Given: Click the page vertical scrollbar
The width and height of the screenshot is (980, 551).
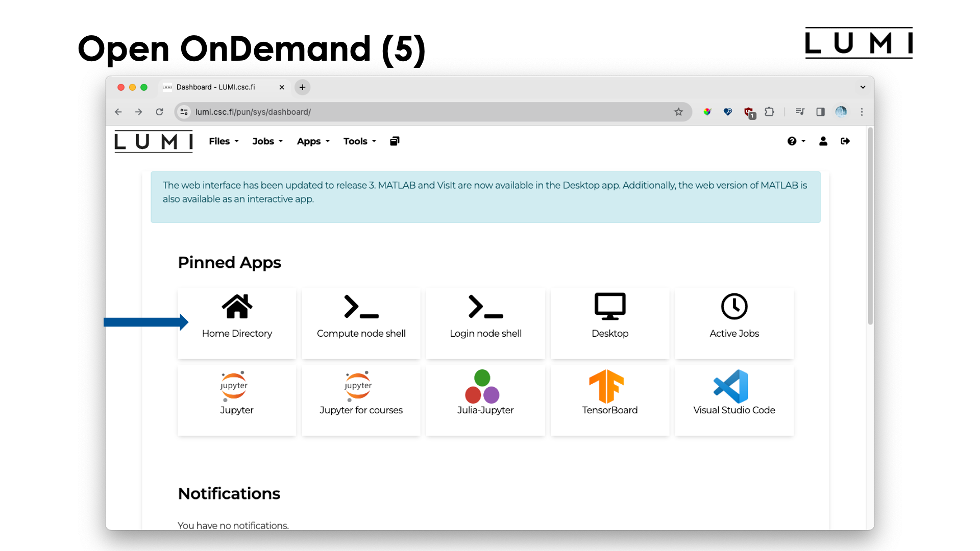Looking at the screenshot, I should [x=870, y=227].
